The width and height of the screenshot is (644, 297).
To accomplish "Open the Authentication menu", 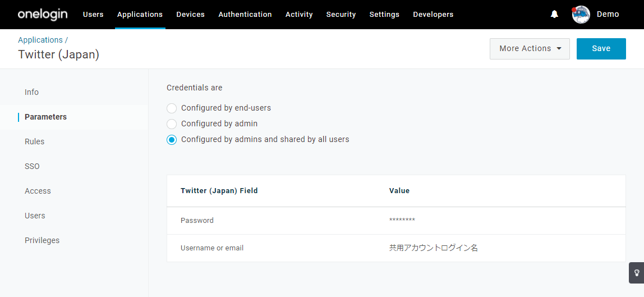I will tap(245, 15).
